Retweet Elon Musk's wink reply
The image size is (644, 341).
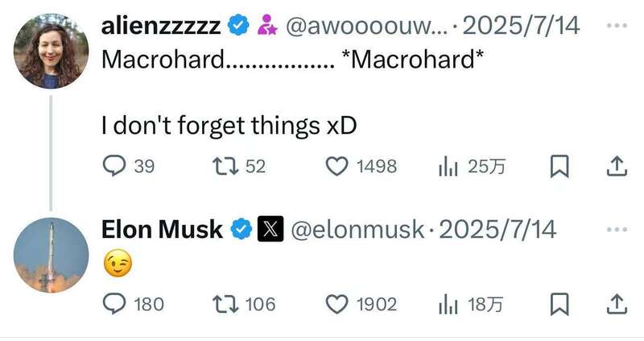(x=220, y=304)
